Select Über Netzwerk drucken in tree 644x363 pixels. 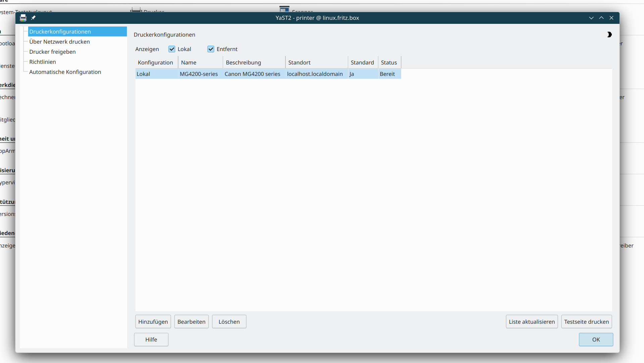59,42
